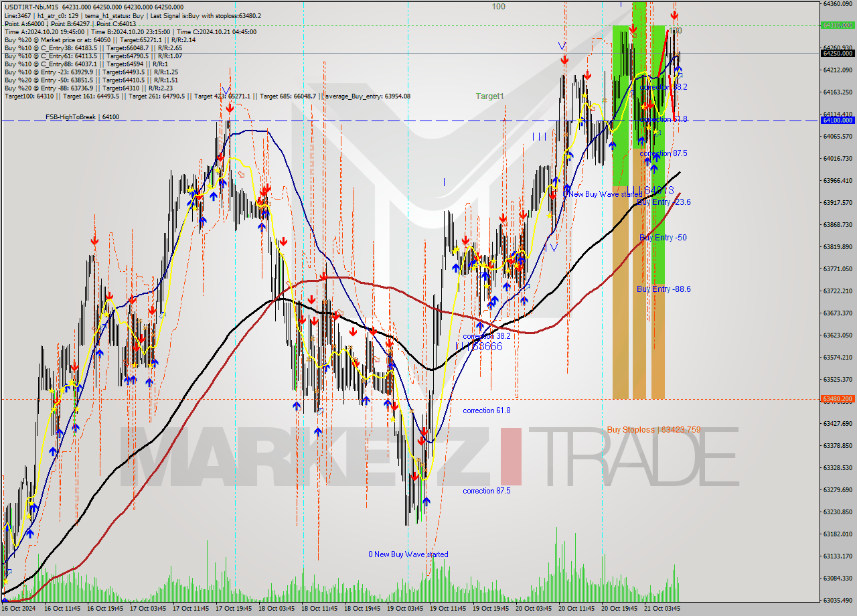The height and width of the screenshot is (616, 857).
Task: Click the 17 Oct 11:45 time axis label
Action: [x=191, y=609]
